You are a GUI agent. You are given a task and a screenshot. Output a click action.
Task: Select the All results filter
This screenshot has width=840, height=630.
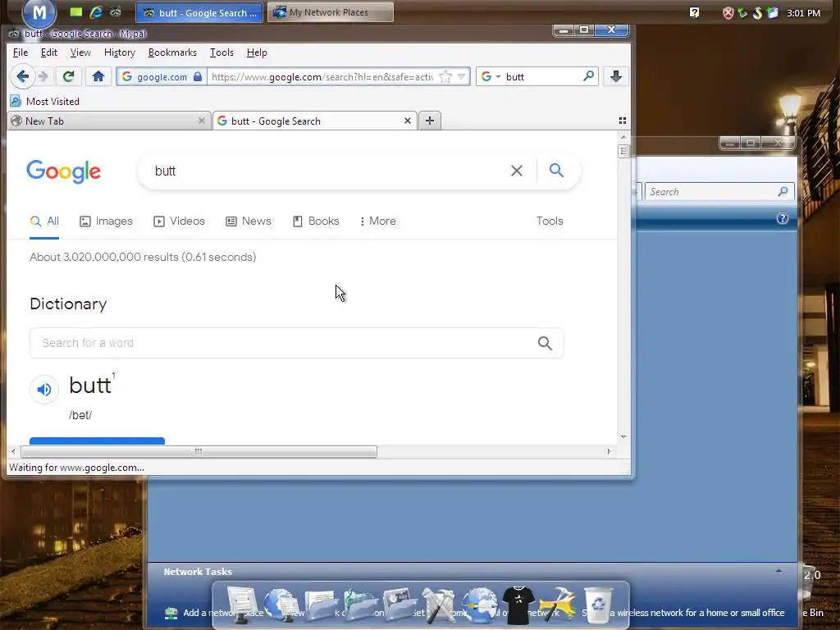click(x=44, y=221)
